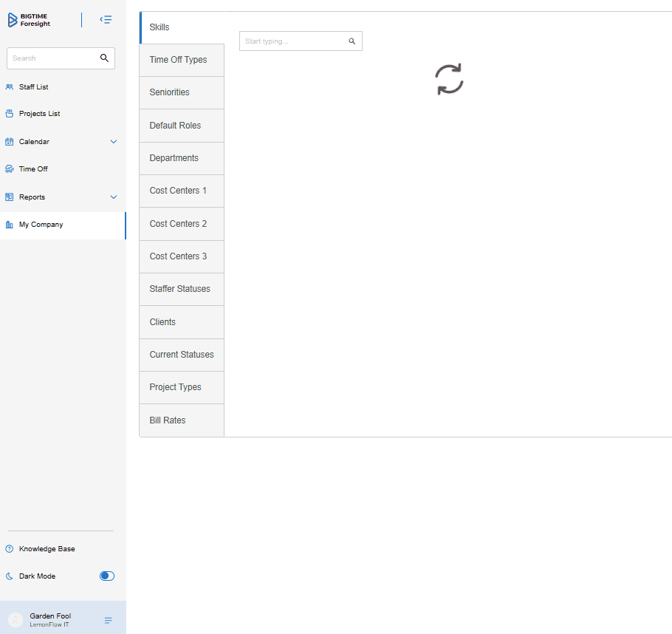Switch to the Seniorities tab
The image size is (672, 634).
click(x=182, y=92)
